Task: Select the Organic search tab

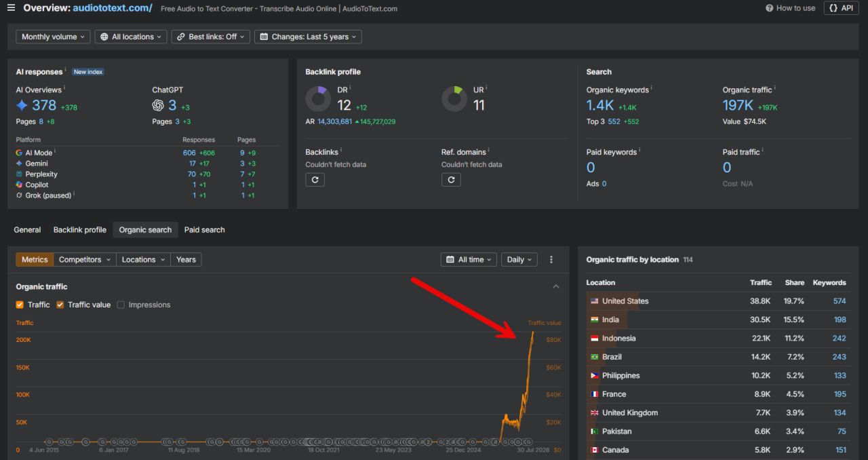Action: 145,230
